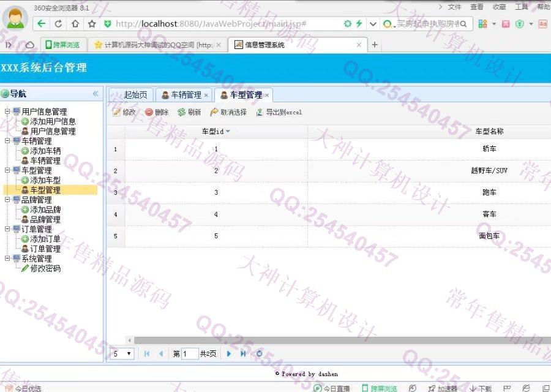Image resolution: width=551 pixels, height=392 pixels.
Task: Select the row named 轿车
Action: [x=329, y=149]
